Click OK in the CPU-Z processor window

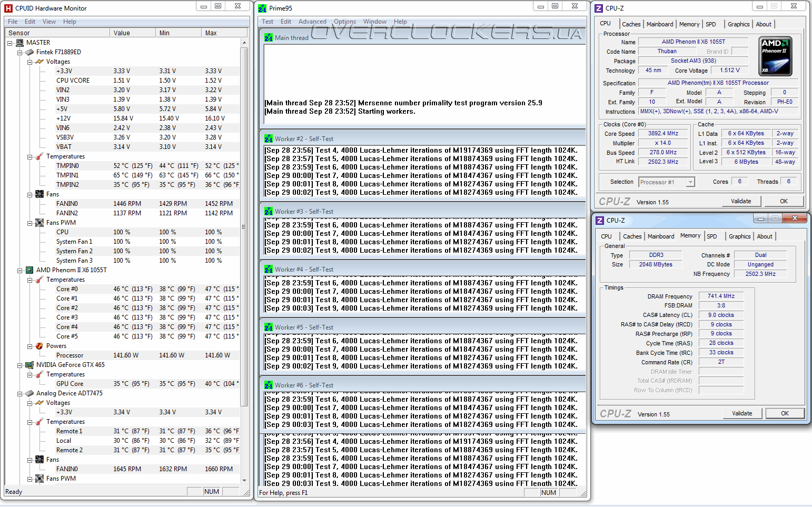tap(784, 201)
